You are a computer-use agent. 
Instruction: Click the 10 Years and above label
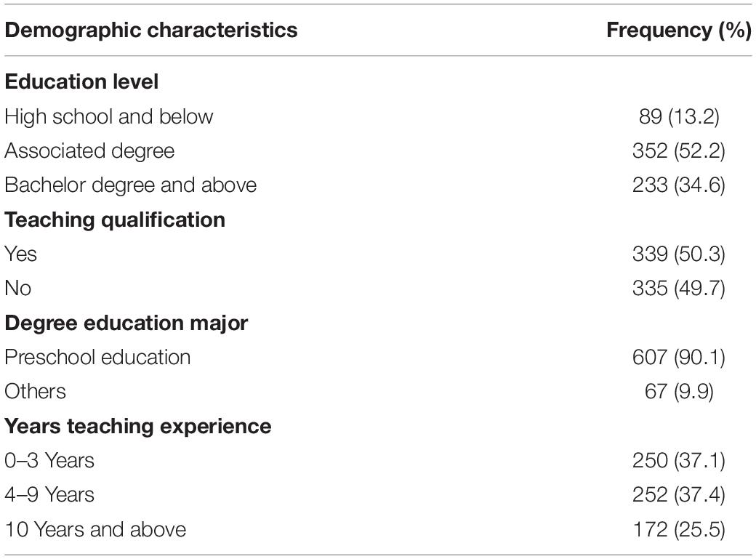pos(95,530)
